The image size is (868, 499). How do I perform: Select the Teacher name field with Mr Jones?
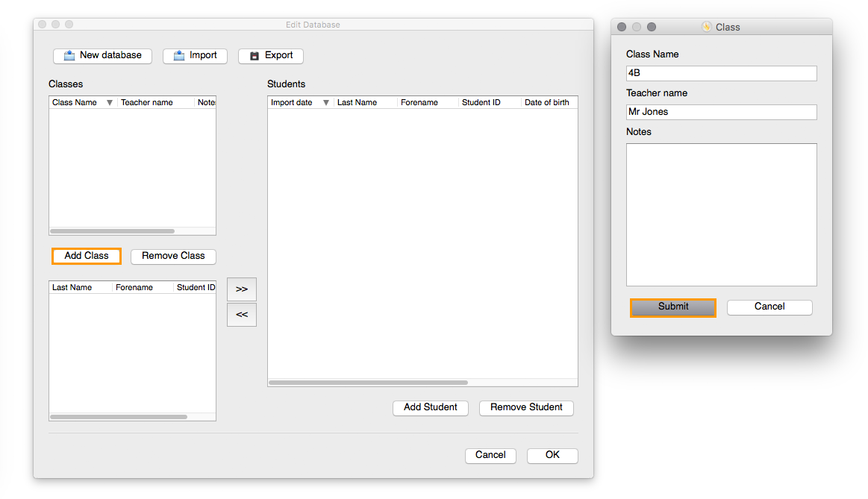[x=721, y=112]
